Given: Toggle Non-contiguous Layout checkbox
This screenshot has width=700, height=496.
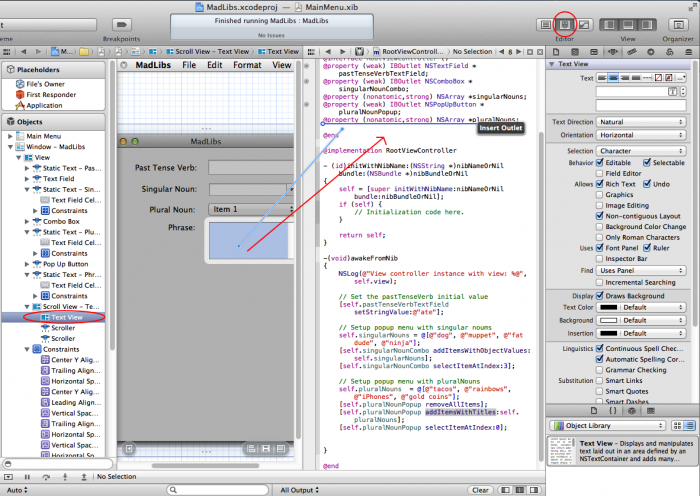Looking at the screenshot, I should [x=600, y=216].
